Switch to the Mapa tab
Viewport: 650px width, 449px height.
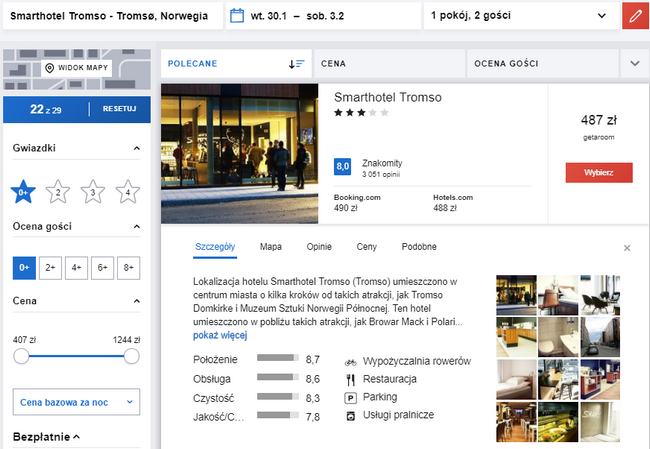pos(271,247)
